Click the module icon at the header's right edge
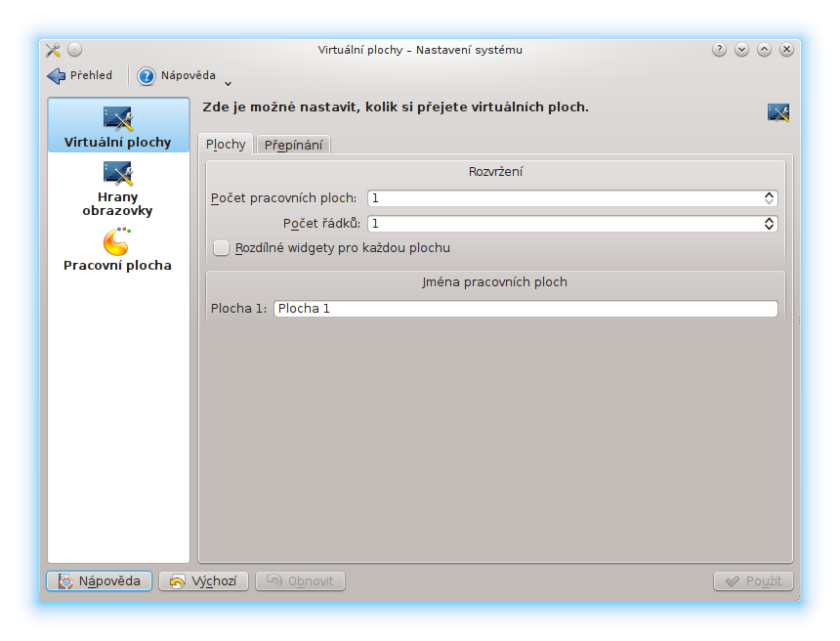 (x=777, y=112)
